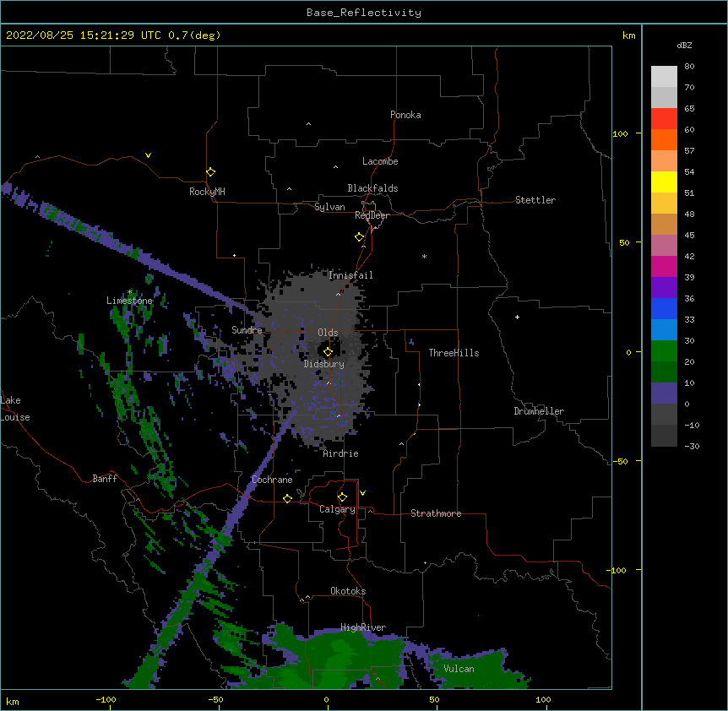Viewport: 728px width, 711px height.
Task: Click the Cochrane town label
Action: pyautogui.click(x=272, y=480)
